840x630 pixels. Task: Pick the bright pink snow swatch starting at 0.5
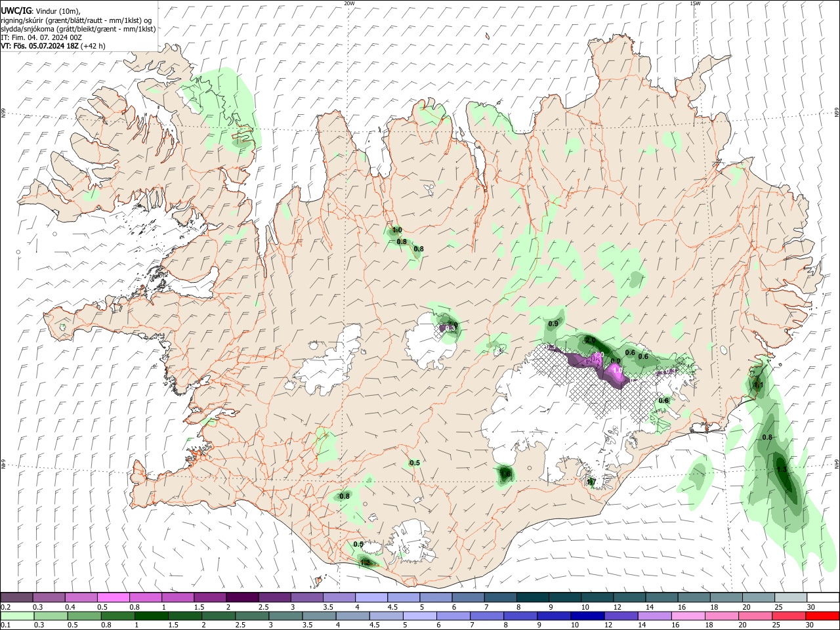point(114,597)
